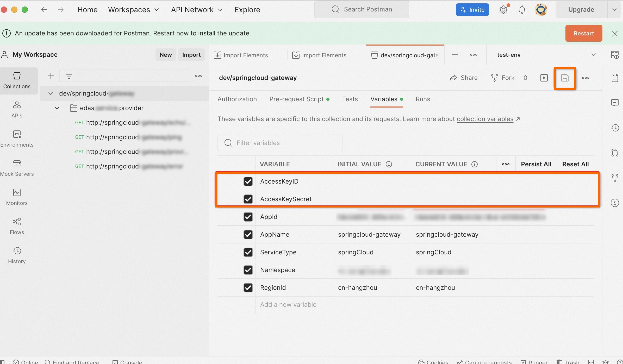
Task: Open the Mock Servers sidebar panel
Action: click(x=17, y=168)
